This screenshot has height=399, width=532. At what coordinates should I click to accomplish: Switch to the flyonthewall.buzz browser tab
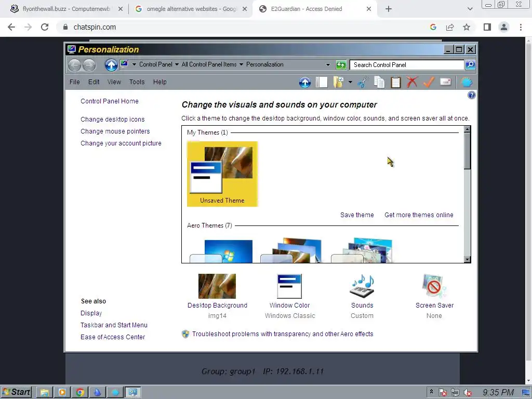(66, 9)
